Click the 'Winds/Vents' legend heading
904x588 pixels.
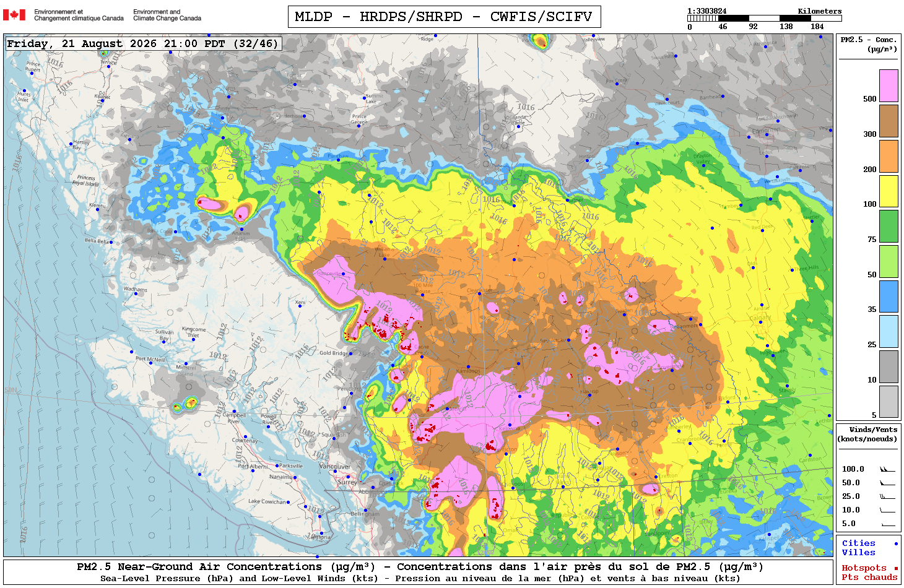[x=873, y=430]
